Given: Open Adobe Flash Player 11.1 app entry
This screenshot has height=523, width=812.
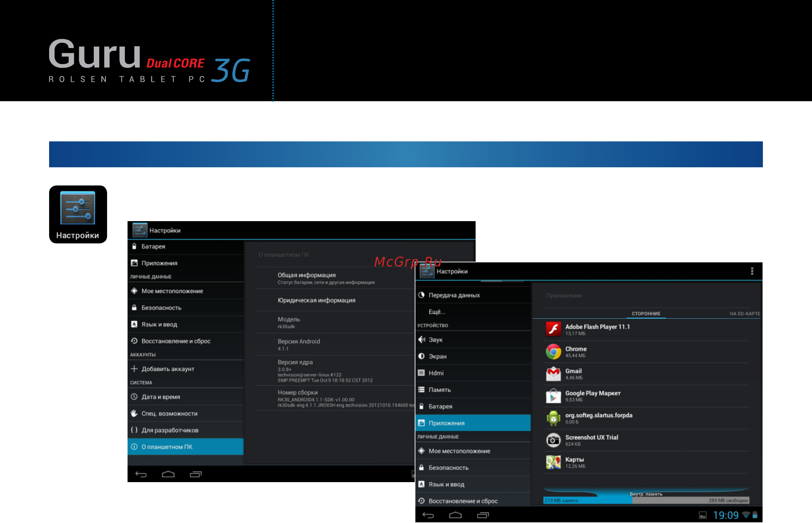Looking at the screenshot, I should coord(646,329).
